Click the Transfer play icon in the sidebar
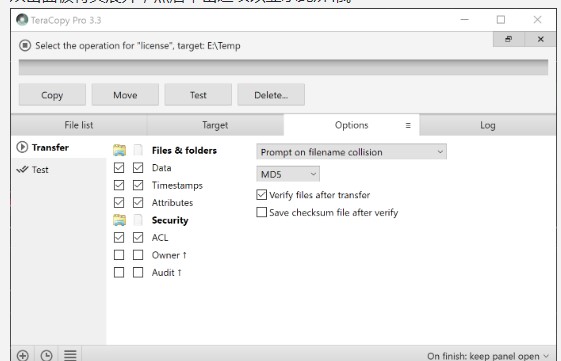The image size is (561, 361). coord(22,147)
